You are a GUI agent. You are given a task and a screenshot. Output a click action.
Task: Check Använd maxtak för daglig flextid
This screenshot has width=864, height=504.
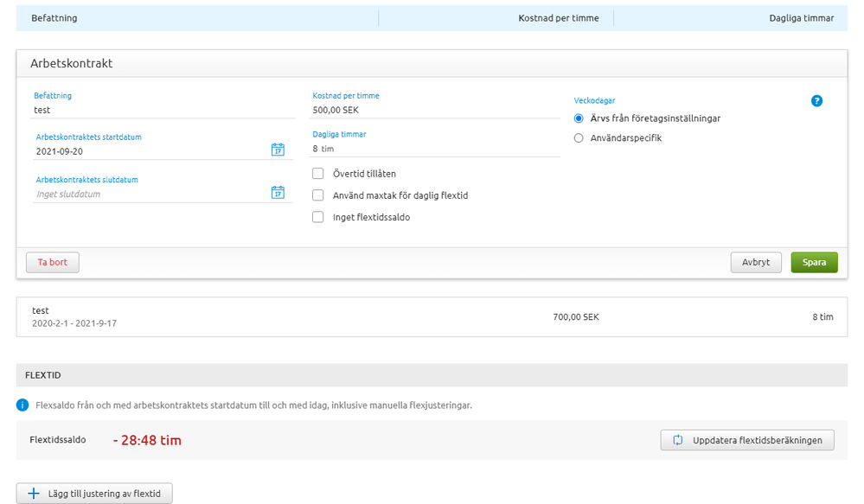pos(318,195)
